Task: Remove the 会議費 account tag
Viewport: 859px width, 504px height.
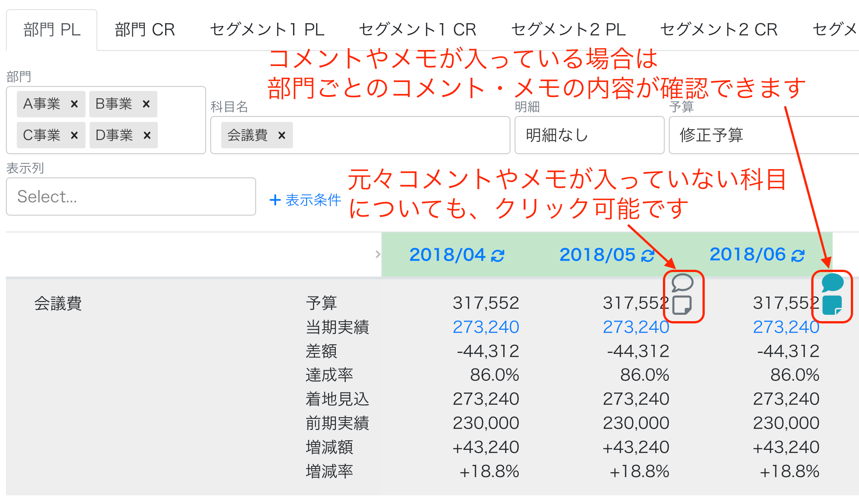Action: (282, 135)
